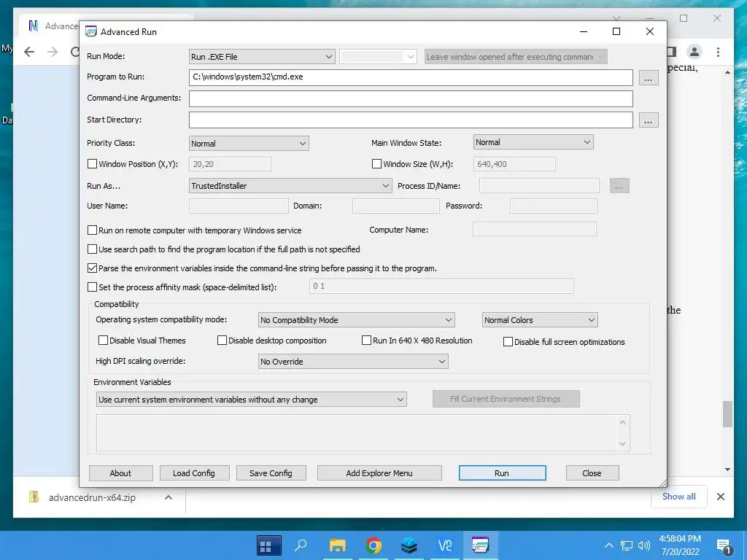Click Save Config button
747x560 pixels.
271,472
